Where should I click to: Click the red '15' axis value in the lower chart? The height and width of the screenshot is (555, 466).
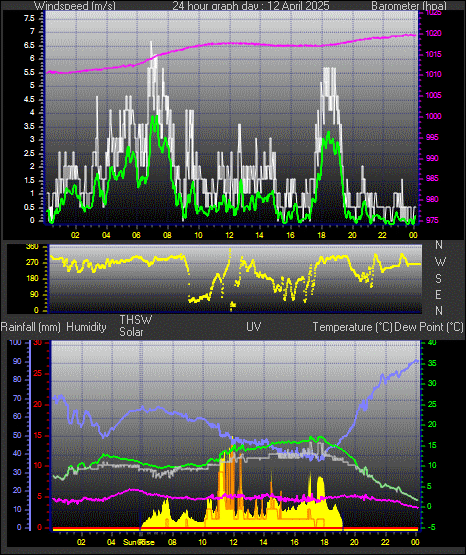(x=38, y=435)
